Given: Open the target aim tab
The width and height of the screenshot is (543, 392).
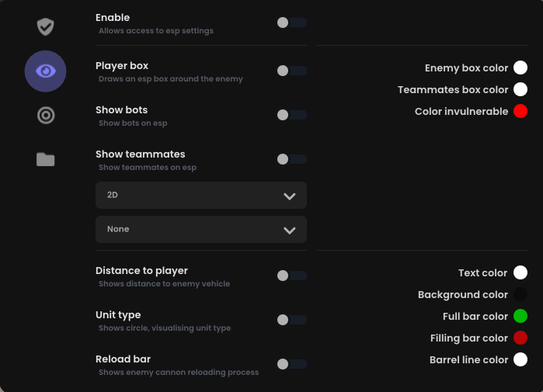Looking at the screenshot, I should [45, 116].
